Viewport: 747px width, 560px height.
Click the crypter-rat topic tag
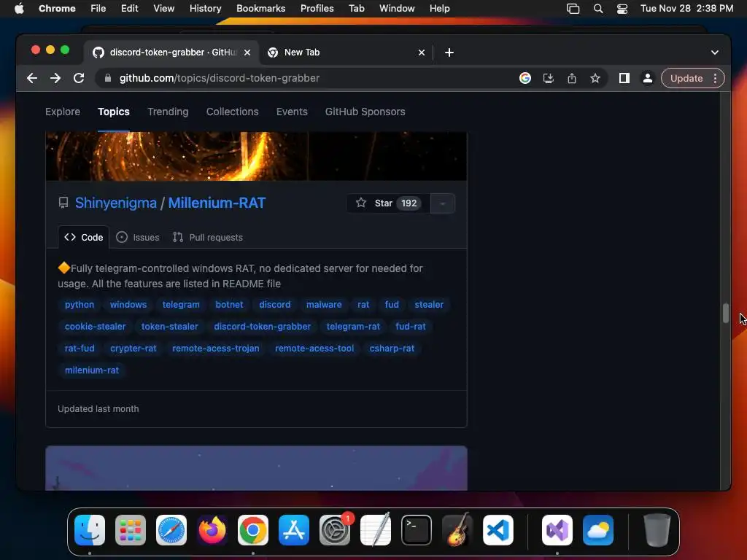click(133, 349)
